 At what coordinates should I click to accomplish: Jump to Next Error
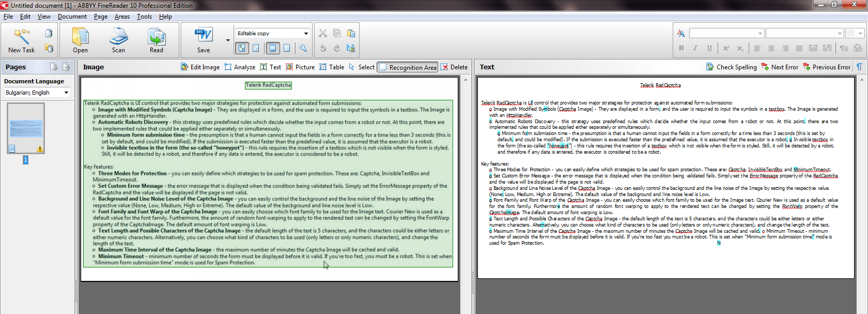click(780, 67)
